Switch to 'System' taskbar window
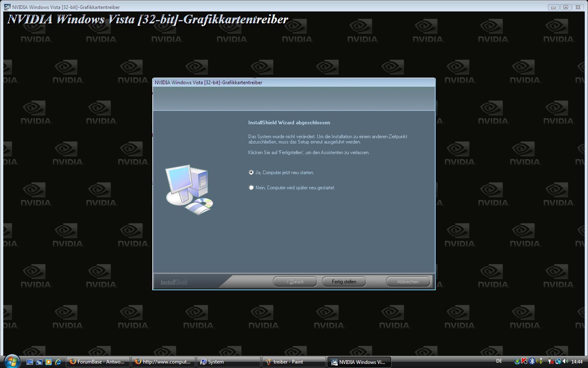Viewport: 588px width, 368px height. pos(229,362)
